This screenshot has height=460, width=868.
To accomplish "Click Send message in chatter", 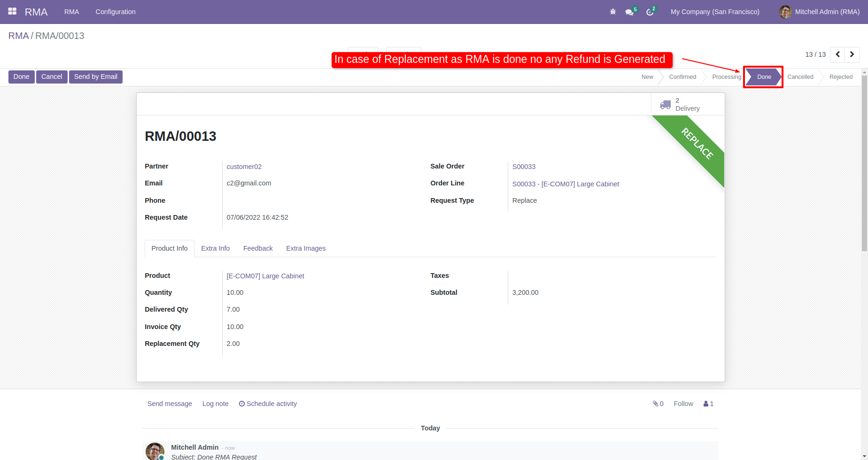I will point(170,404).
